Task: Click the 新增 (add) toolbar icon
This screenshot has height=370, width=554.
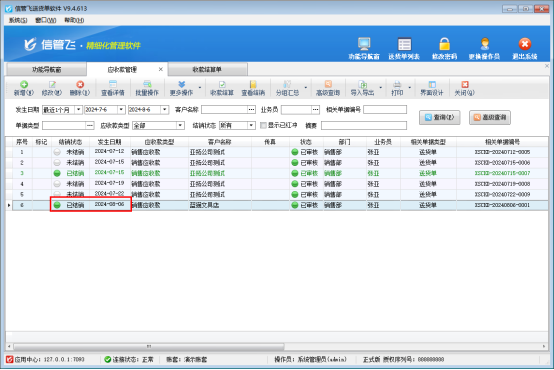Action: coord(24,84)
